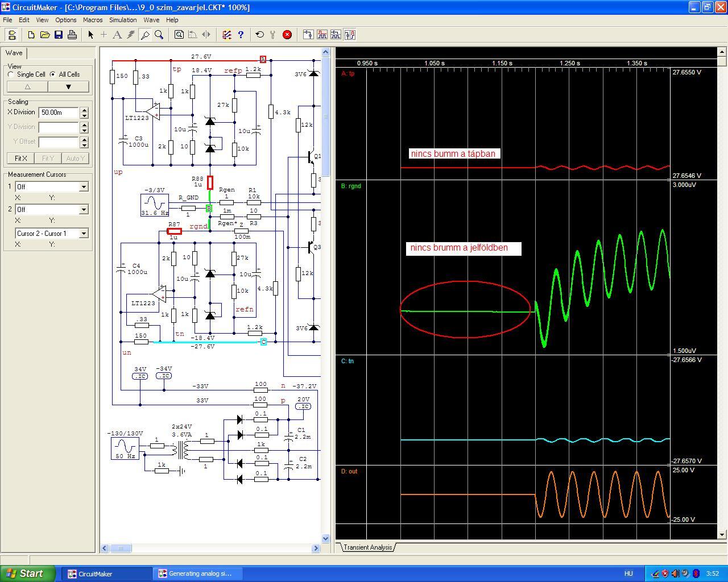
Task: Click the green probe B marker
Action: coord(209,209)
